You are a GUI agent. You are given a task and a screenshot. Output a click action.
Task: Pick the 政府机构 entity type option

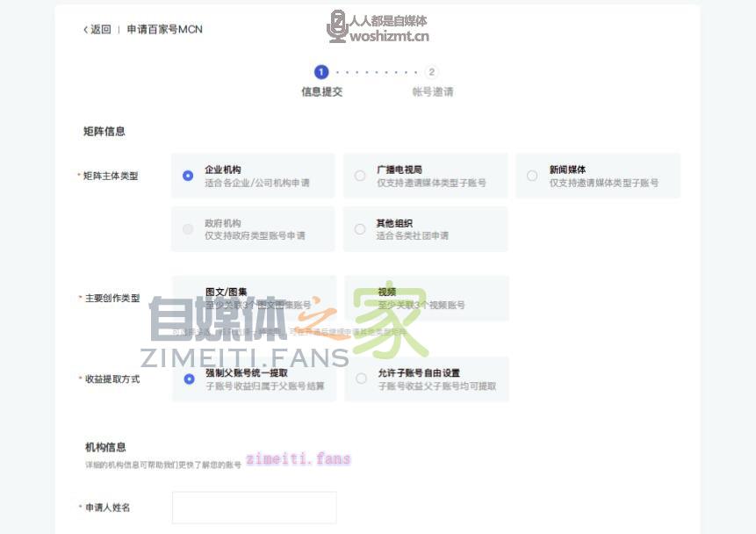click(188, 229)
